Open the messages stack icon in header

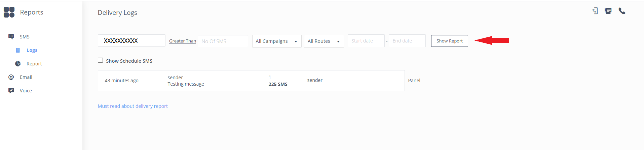tap(608, 11)
